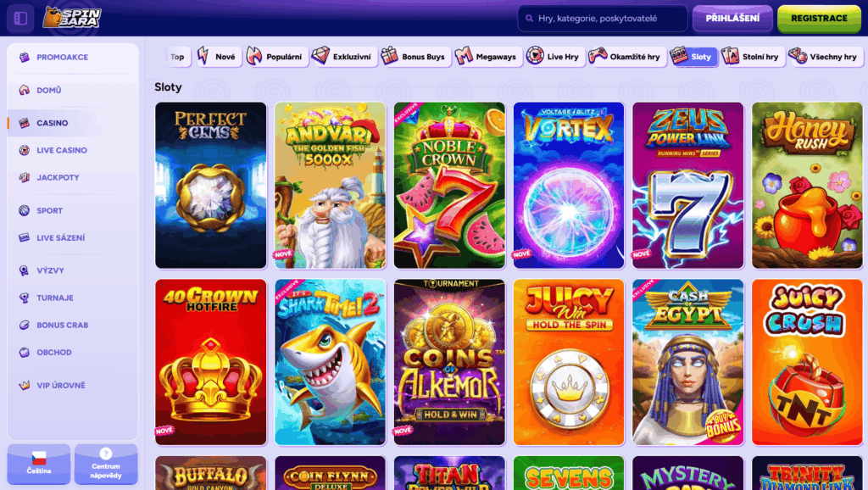The image size is (868, 490).
Task: Open the Honey Rush slot thumbnail
Action: click(x=807, y=186)
